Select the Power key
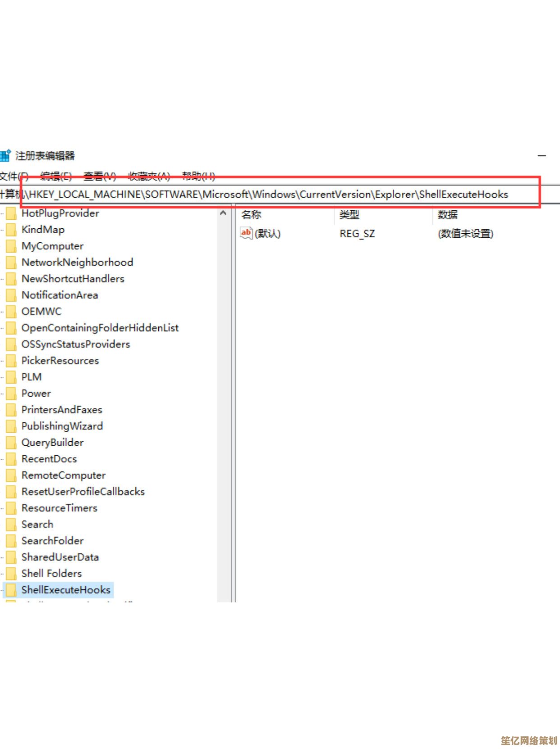The height and width of the screenshot is (749, 560). click(x=36, y=393)
